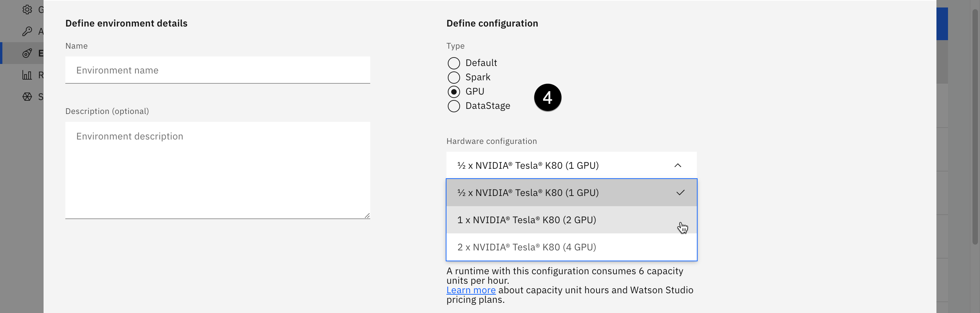Click the bar chart icon in sidebar
This screenshot has width=980, height=313.
tap(27, 75)
